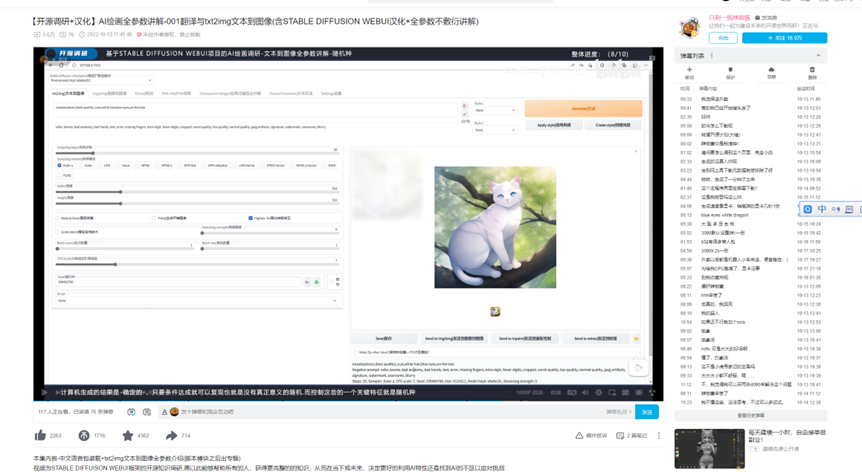Sort danmaku by send time header
The image size is (862, 472).
tap(806, 88)
